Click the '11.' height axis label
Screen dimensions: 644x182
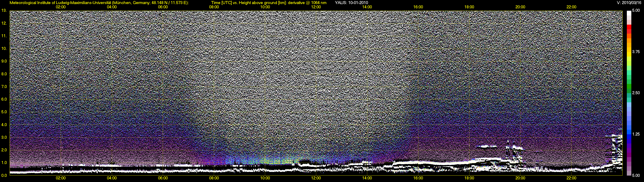(4, 36)
